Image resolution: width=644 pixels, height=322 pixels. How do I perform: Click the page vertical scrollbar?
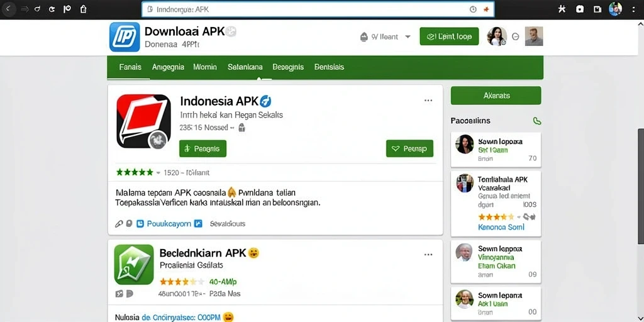(640, 186)
